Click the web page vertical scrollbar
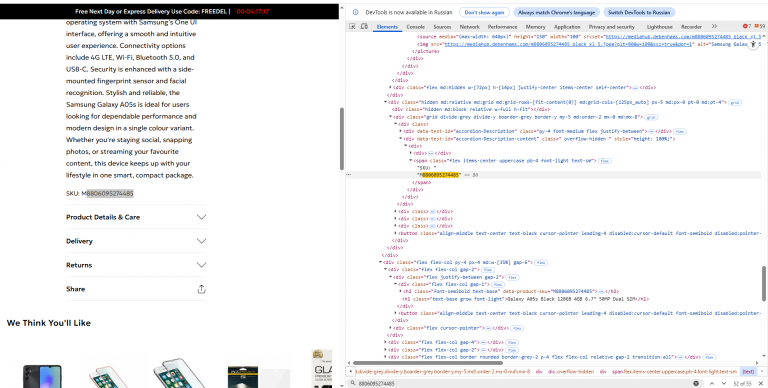768x388 pixels. (341, 138)
